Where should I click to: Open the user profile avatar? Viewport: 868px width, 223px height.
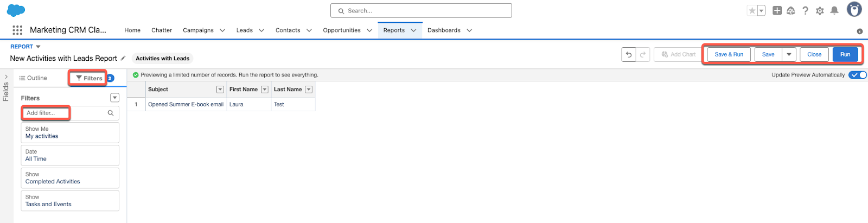854,9
